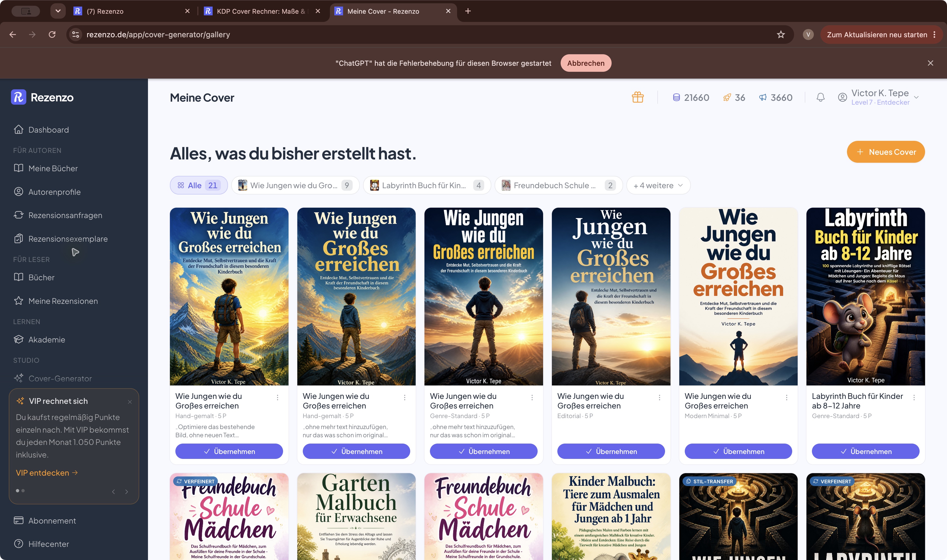Expand the '+ 4 weitere' filter dropdown

[x=658, y=185]
